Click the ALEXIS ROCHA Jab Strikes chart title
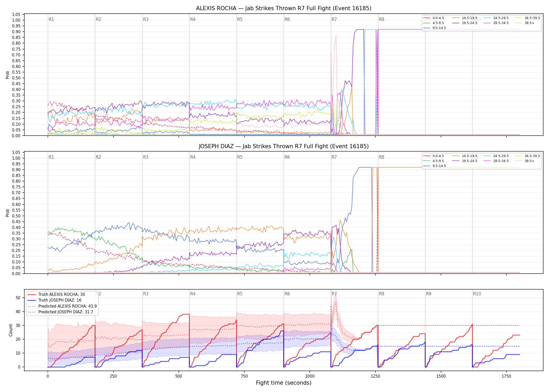This screenshot has width=549, height=392. click(284, 8)
